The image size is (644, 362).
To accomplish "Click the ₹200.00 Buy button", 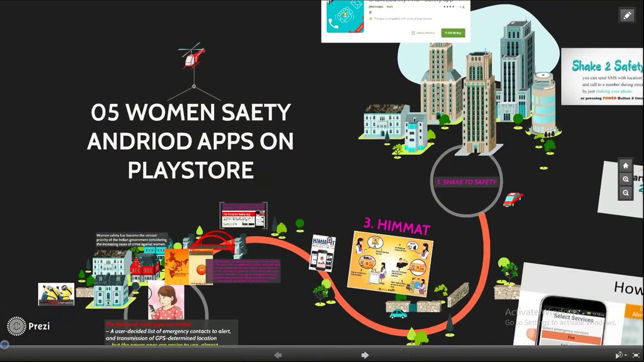I will point(453,33).
